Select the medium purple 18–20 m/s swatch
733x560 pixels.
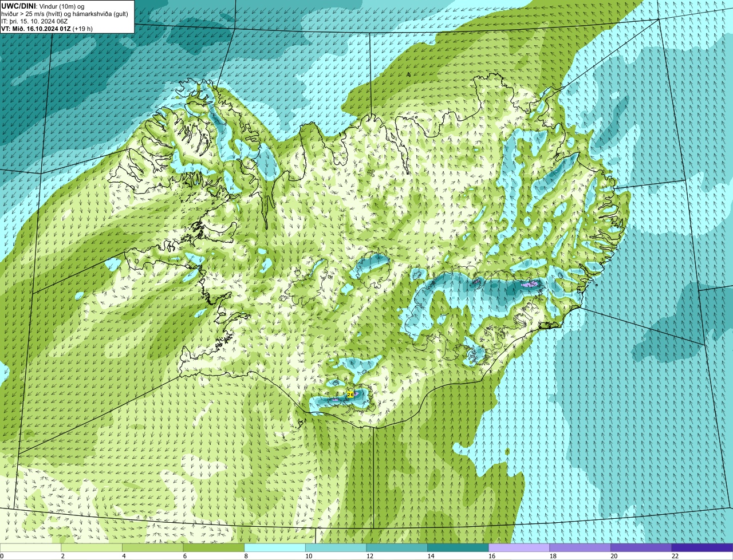580,547
